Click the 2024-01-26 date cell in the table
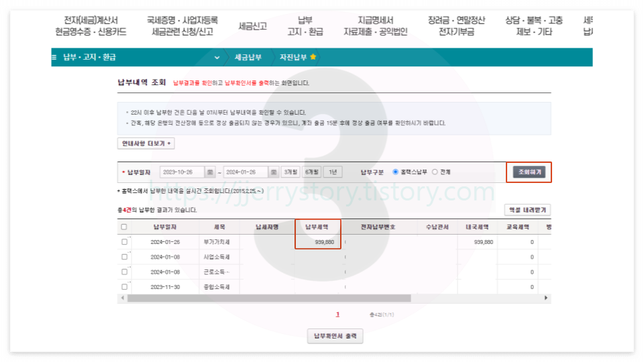Viewport: 644px width, 362px height. pyautogui.click(x=165, y=242)
